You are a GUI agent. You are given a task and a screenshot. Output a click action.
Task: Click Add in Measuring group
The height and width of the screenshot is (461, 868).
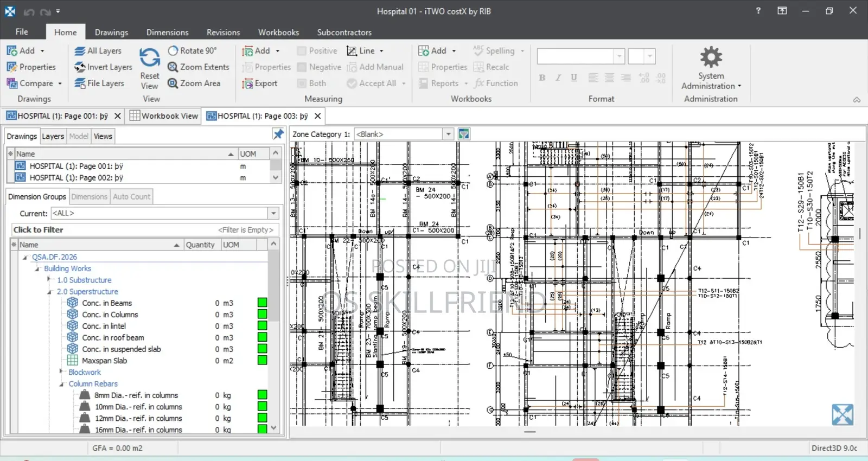click(x=261, y=51)
